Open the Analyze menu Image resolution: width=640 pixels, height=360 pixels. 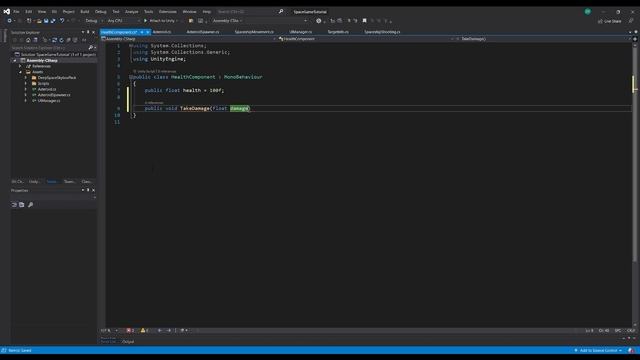pyautogui.click(x=131, y=11)
